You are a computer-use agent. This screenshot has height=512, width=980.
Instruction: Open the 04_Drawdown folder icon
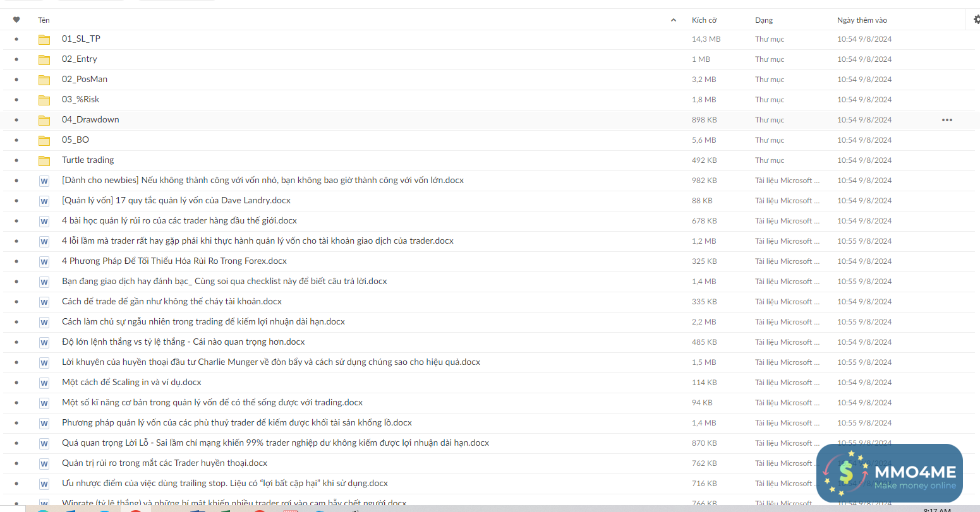44,121
